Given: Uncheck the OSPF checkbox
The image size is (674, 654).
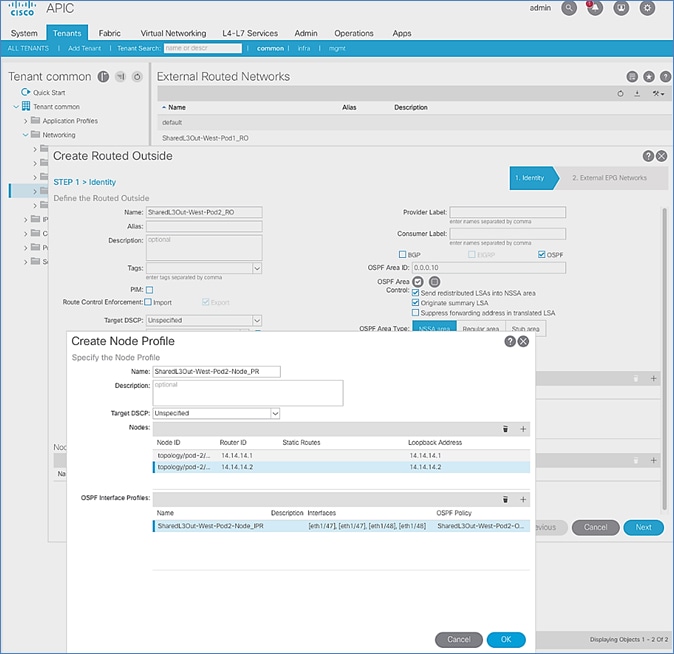Looking at the screenshot, I should (x=542, y=255).
